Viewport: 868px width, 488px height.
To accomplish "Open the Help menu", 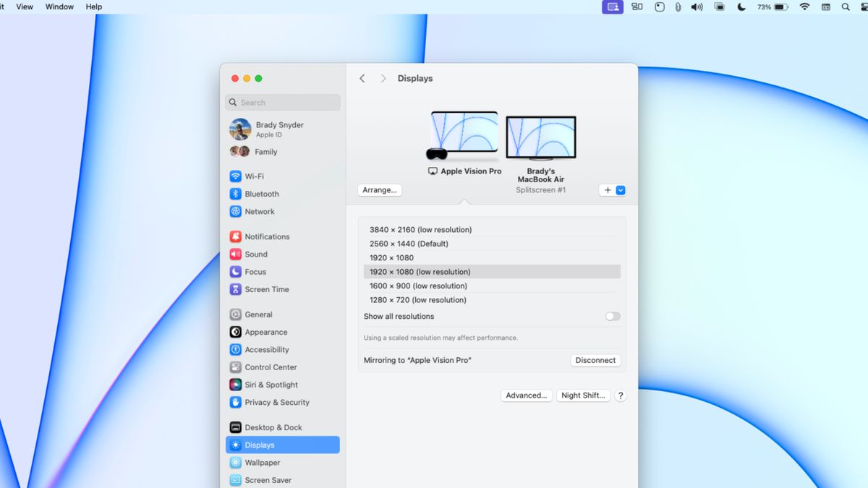I will [93, 7].
